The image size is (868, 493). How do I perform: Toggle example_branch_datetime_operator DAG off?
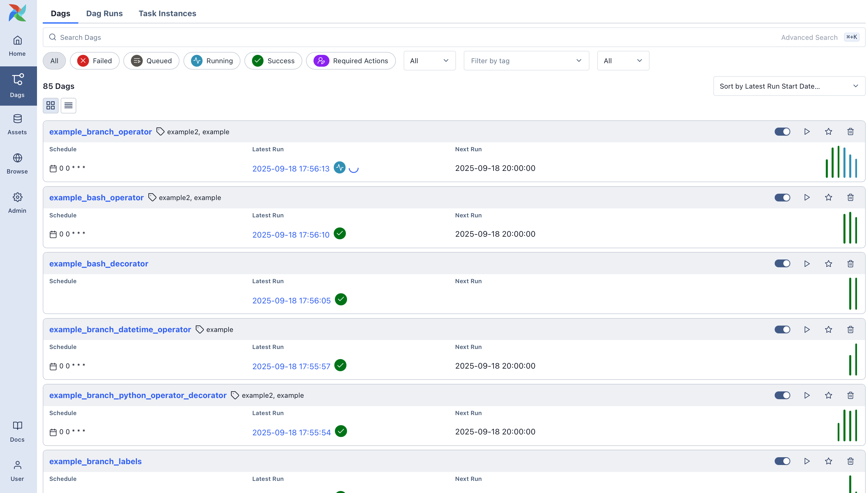782,329
